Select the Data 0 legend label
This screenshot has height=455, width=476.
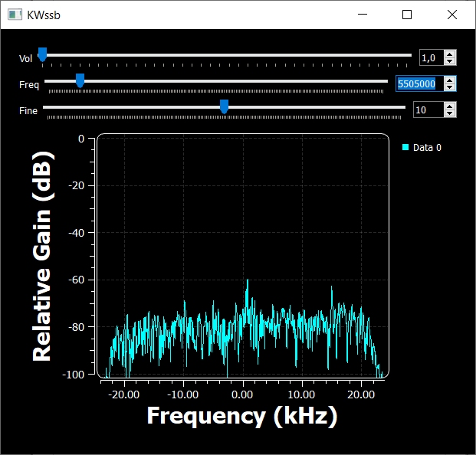tap(427, 148)
